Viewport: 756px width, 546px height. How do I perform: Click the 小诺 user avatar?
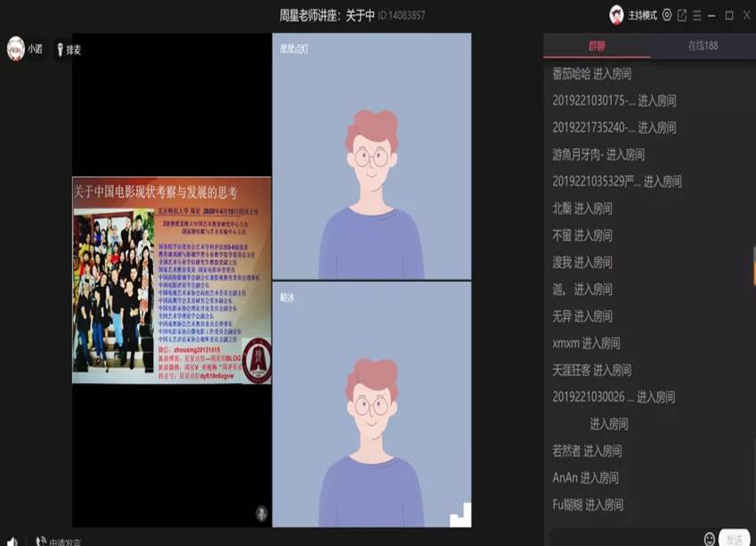pyautogui.click(x=15, y=49)
